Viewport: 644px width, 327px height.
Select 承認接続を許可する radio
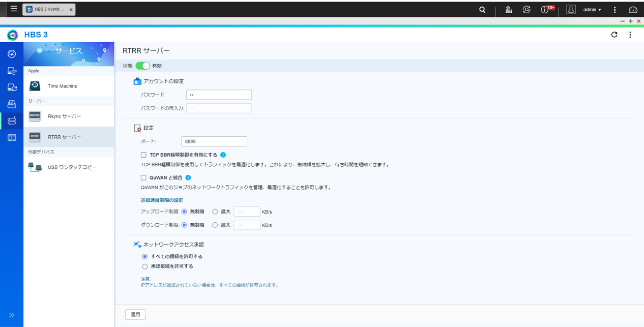click(145, 266)
